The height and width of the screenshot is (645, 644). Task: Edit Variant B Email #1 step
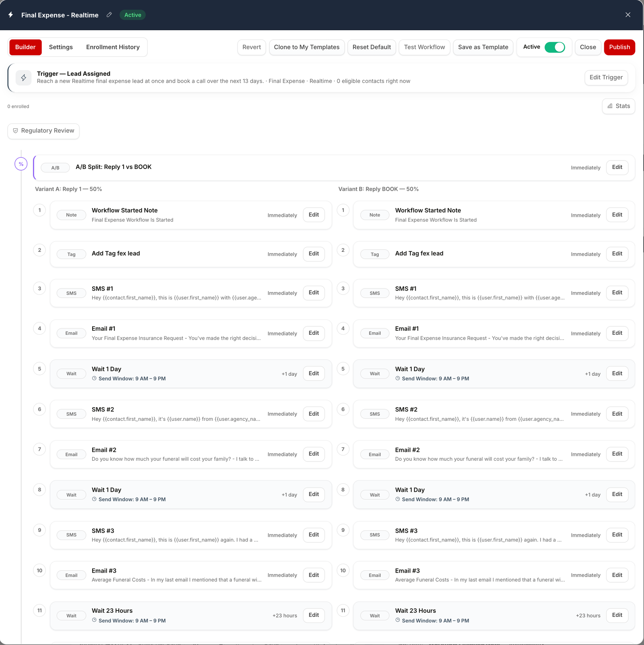pos(617,333)
